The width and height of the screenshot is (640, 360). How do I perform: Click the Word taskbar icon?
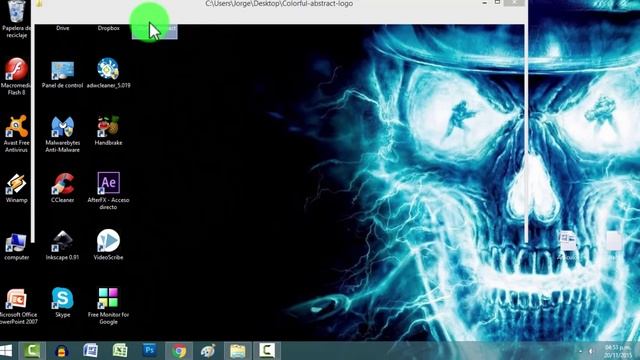pyautogui.click(x=90, y=351)
